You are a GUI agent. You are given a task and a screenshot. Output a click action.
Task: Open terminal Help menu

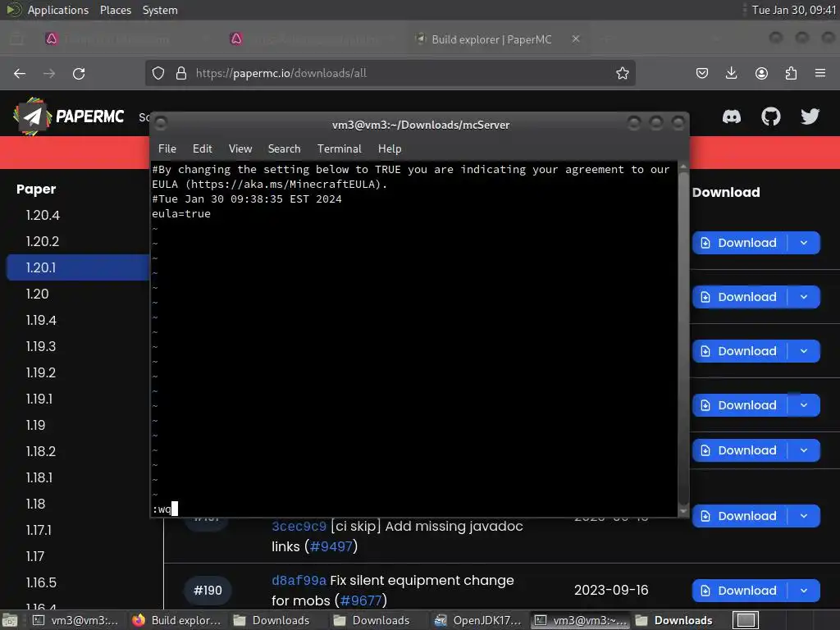390,149
